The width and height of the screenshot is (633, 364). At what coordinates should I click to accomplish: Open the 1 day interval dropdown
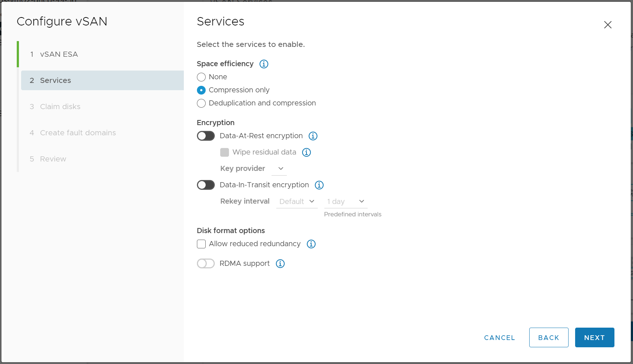pos(346,201)
